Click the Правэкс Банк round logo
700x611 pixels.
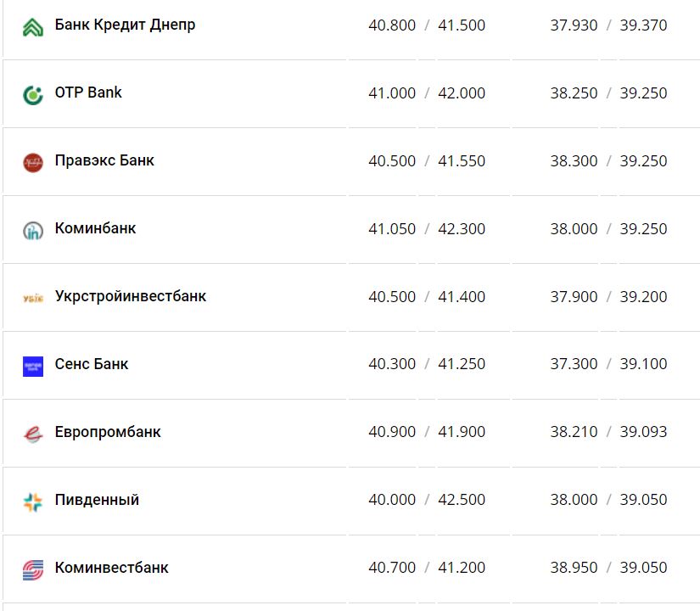click(x=33, y=163)
